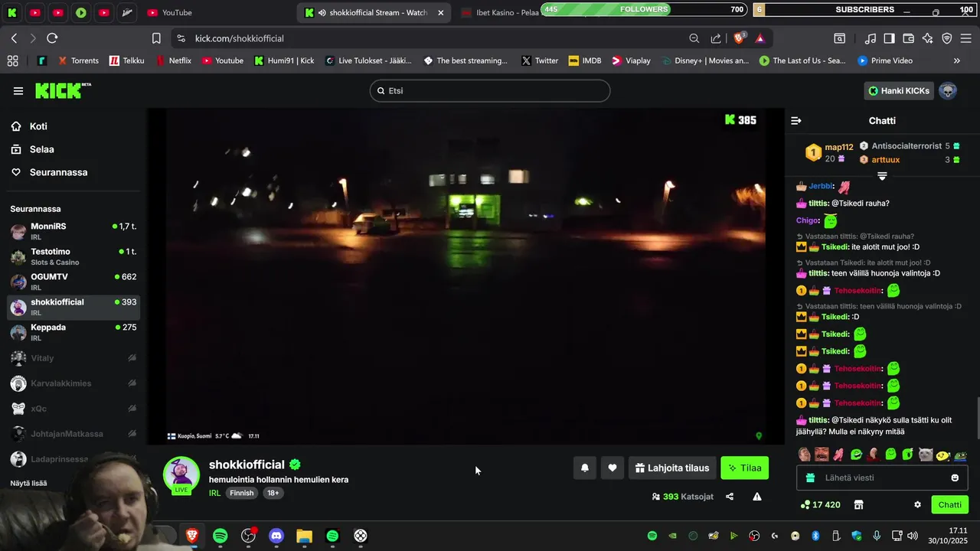Click Lahjoita tilaus button
980x551 pixels.
pyautogui.click(x=672, y=468)
